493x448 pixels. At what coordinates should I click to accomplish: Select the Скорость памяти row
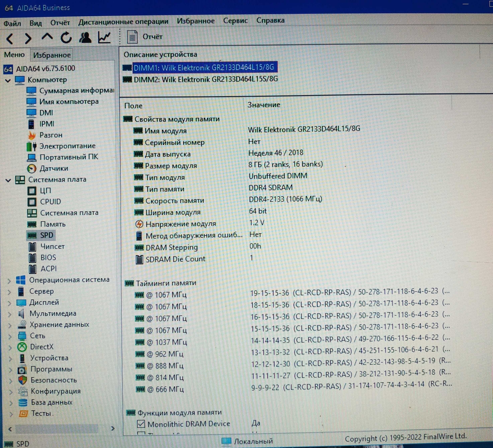coord(228,200)
